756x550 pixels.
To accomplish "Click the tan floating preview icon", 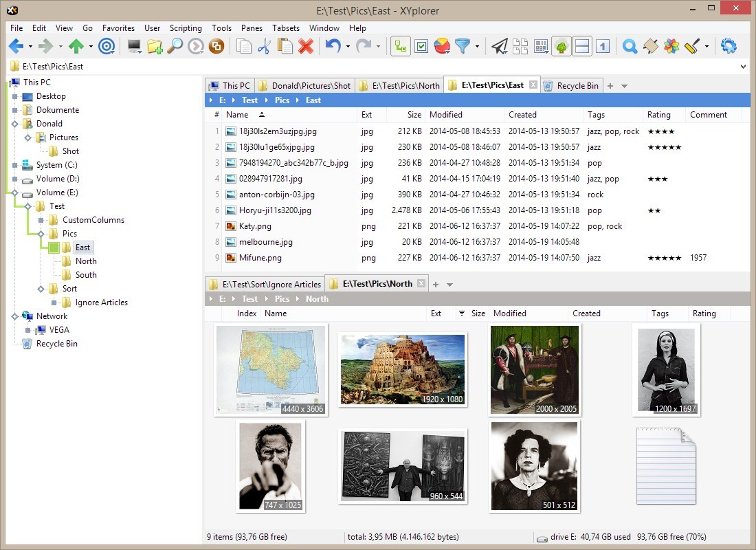I will point(650,46).
